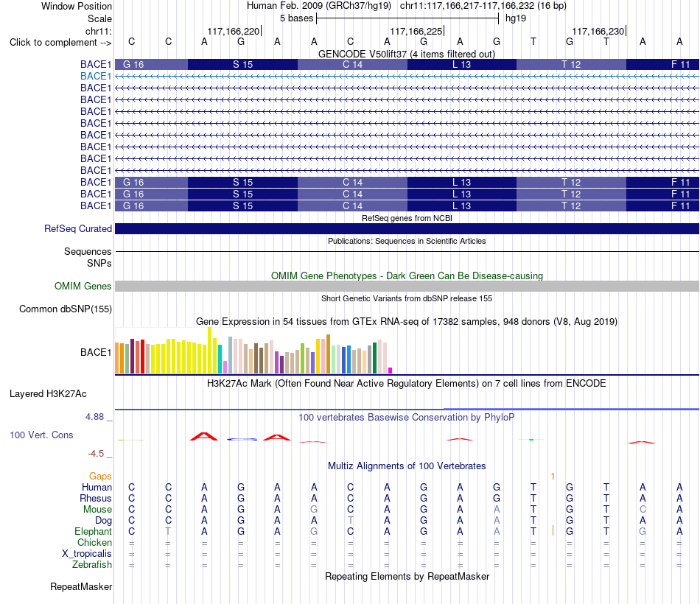This screenshot has height=604, width=700.
Task: Open the Layered H3K27Ac track label
Action: [x=48, y=394]
